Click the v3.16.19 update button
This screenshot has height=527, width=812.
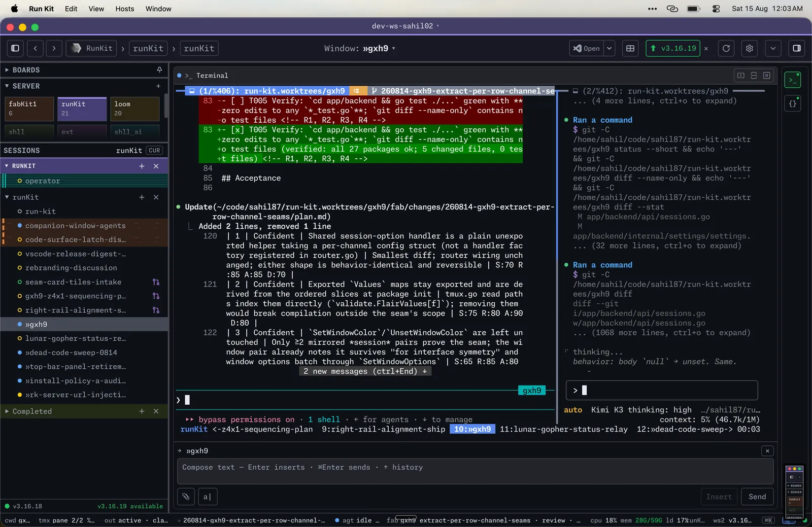673,48
